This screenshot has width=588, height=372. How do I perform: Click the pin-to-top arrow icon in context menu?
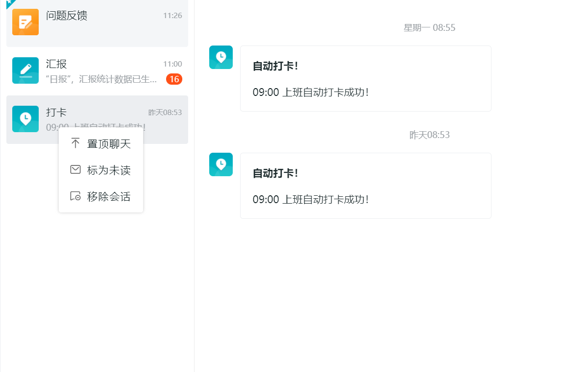click(75, 143)
